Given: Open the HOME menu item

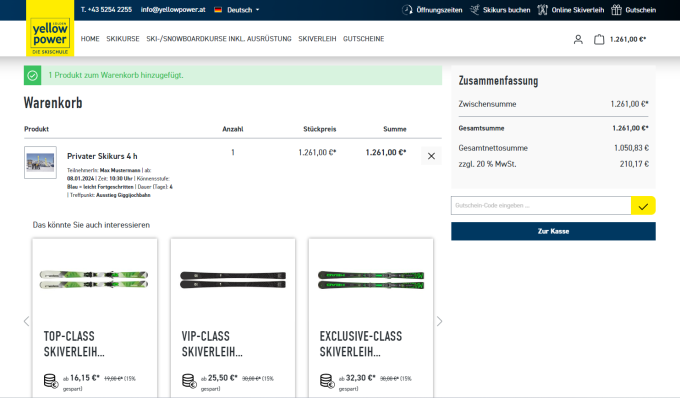Looking at the screenshot, I should click(90, 39).
